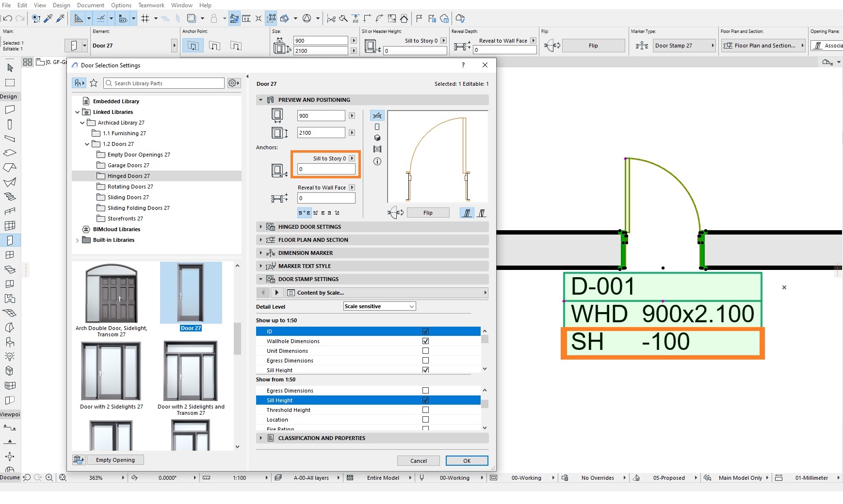Image resolution: width=843 pixels, height=504 pixels.
Task: Toggle Wallhole Dimensions checkbox
Action: [425, 341]
